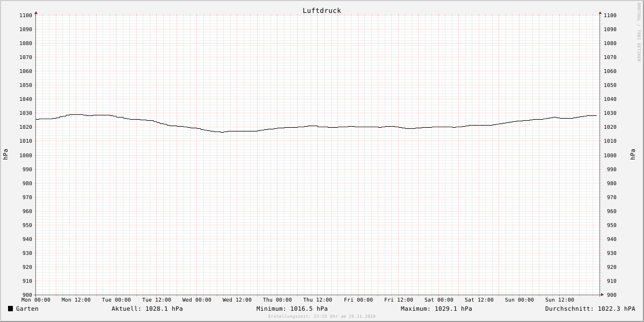Click the Luftdruck chart title
644x322 pixels.
pyautogui.click(x=321, y=10)
